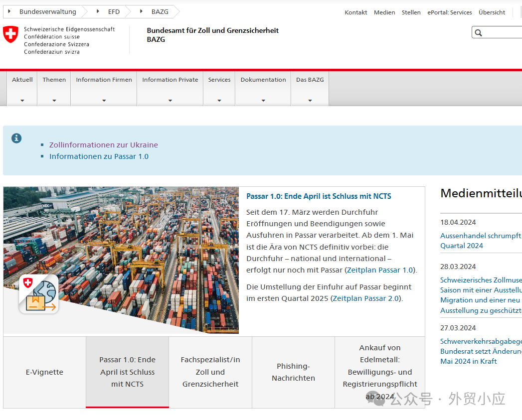Open ePortal: Services link

(450, 12)
